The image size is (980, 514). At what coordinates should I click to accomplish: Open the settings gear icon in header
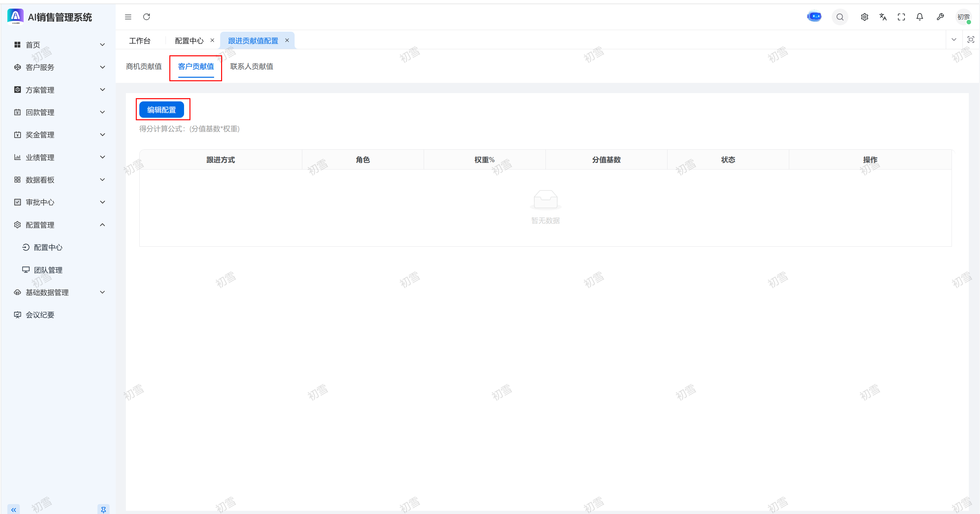(864, 17)
